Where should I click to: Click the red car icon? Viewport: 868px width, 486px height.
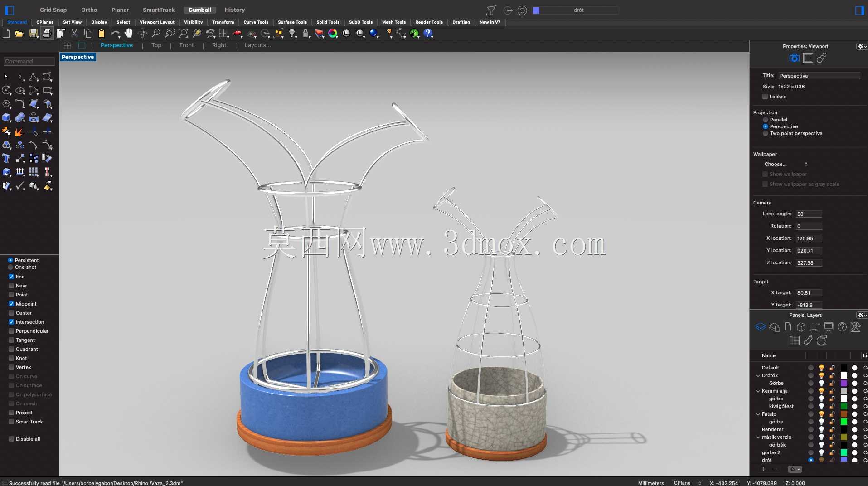(x=238, y=33)
